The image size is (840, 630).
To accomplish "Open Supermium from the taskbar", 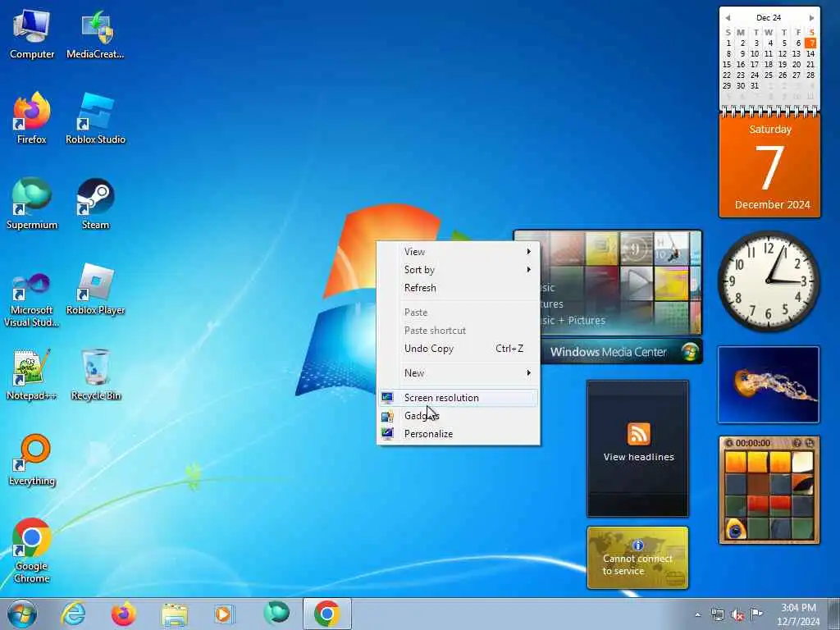I will pos(276,614).
